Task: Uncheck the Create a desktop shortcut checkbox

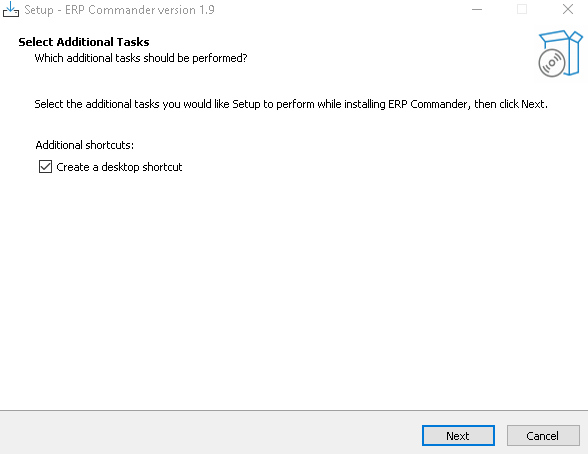Action: [x=45, y=166]
